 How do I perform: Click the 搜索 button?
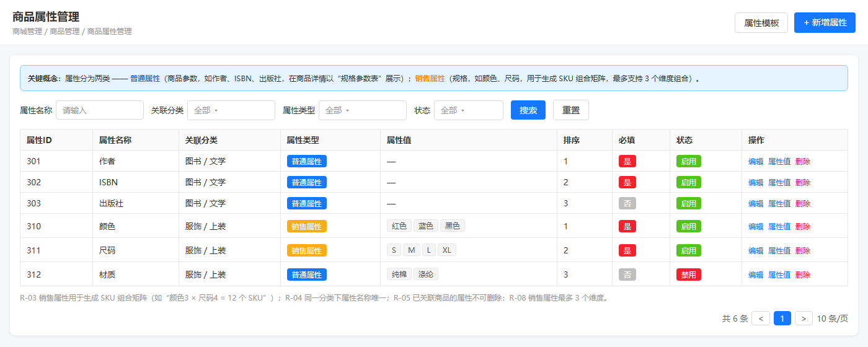528,110
